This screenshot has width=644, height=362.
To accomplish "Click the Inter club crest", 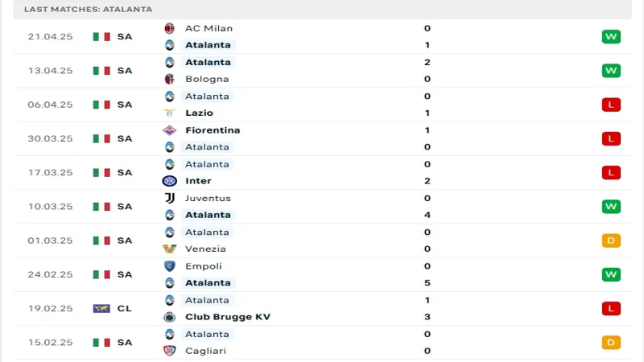I will 170,181.
